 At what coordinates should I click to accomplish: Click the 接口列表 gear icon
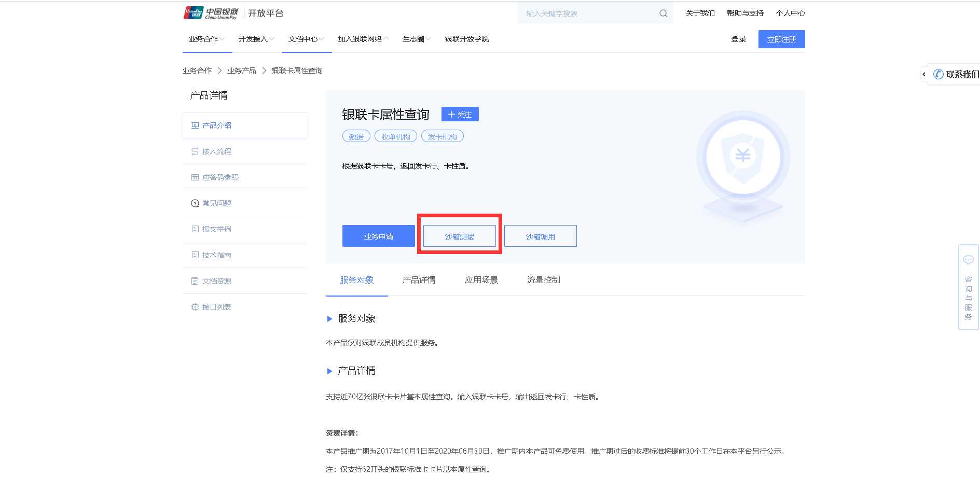click(195, 307)
